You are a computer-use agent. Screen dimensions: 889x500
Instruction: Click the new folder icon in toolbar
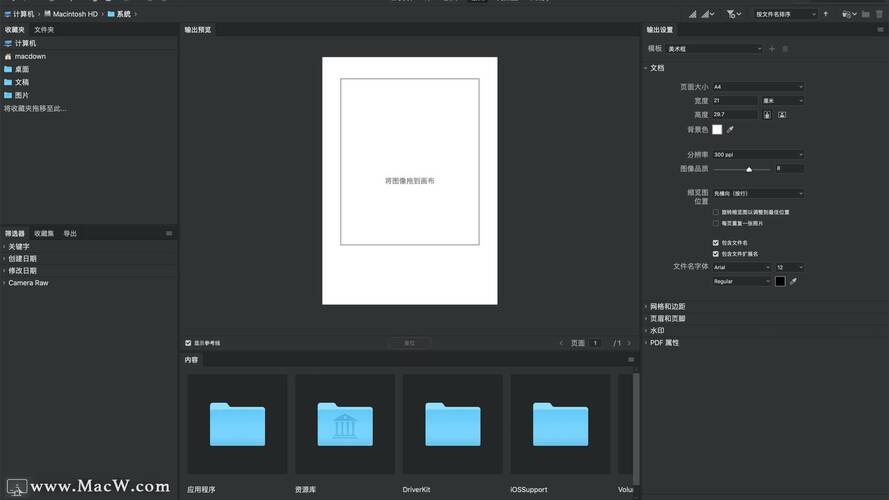[x=866, y=14]
